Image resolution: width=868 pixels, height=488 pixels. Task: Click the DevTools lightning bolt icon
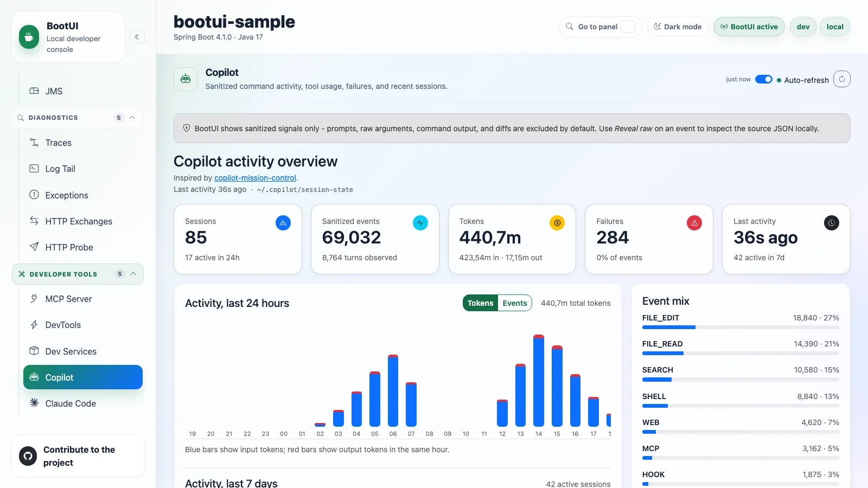[34, 325]
